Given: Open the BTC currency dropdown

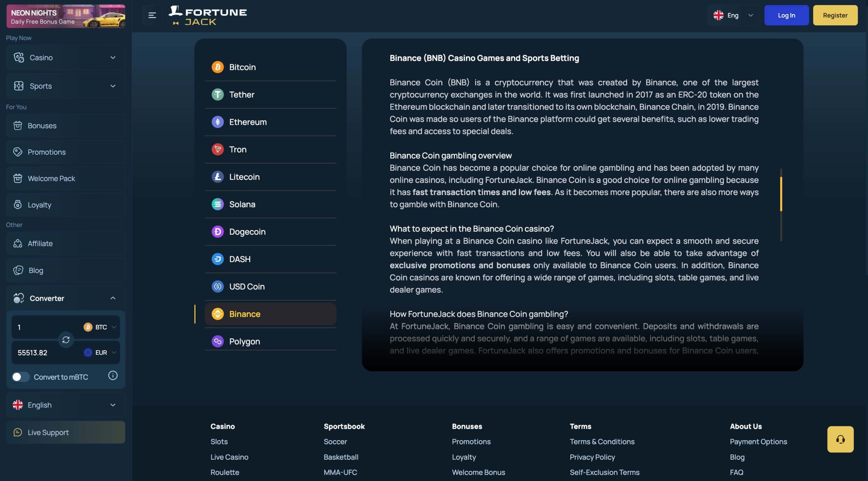Looking at the screenshot, I should coord(100,327).
